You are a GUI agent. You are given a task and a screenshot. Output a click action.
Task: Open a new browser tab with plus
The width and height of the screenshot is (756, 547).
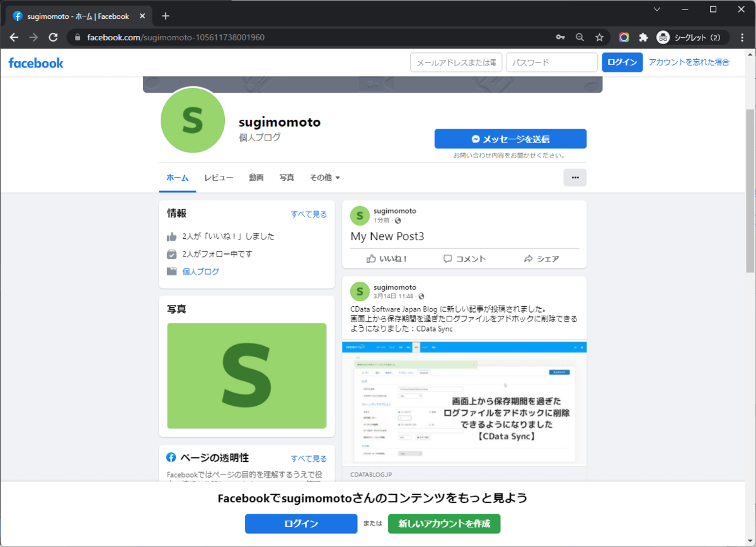166,16
